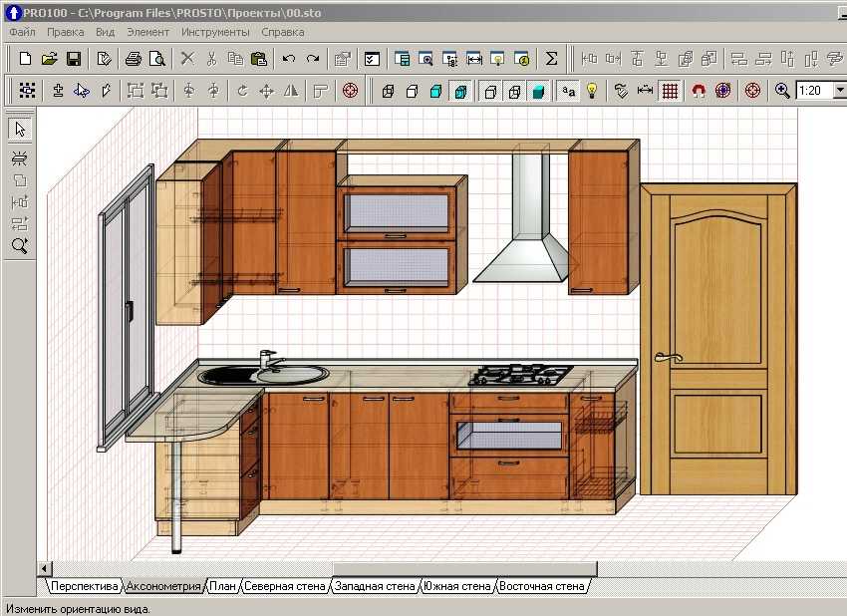Switch to the Северная стена tab
847x616 pixels.
(284, 586)
